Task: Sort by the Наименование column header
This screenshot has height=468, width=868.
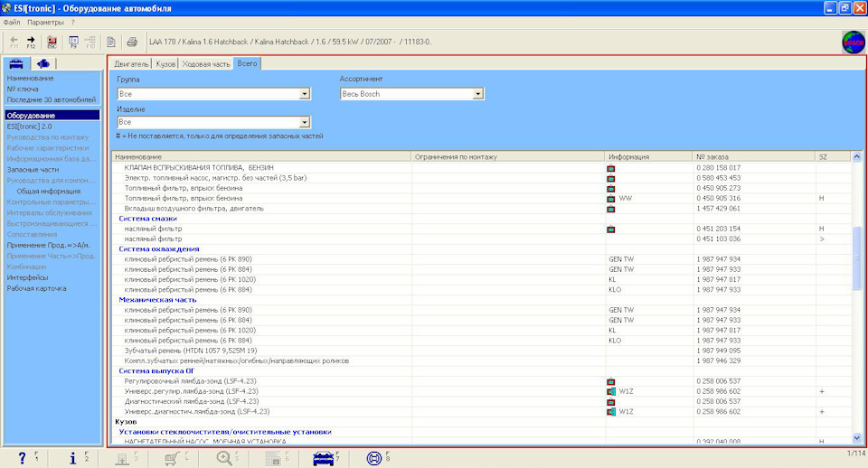Action: coord(261,156)
